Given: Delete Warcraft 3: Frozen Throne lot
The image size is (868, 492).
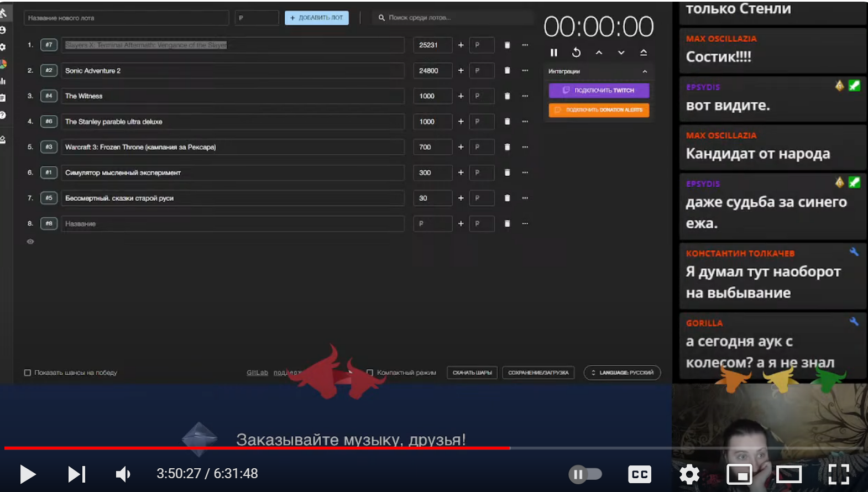Looking at the screenshot, I should point(507,147).
